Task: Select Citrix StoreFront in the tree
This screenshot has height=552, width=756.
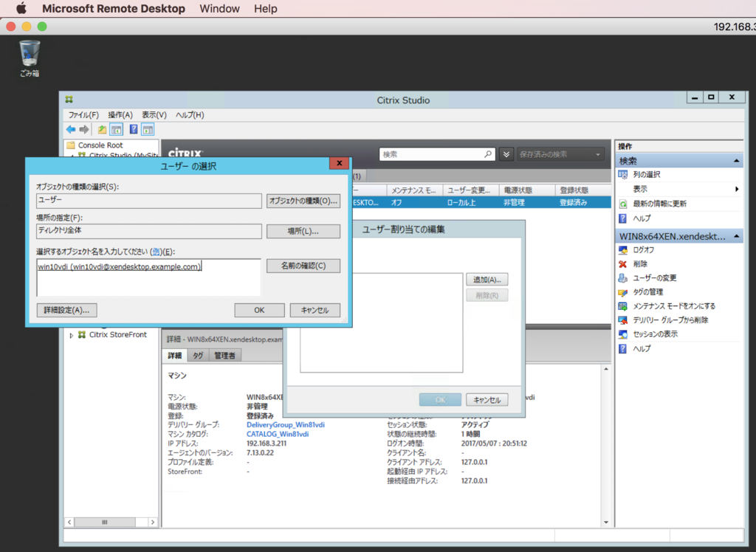Action: pyautogui.click(x=117, y=334)
